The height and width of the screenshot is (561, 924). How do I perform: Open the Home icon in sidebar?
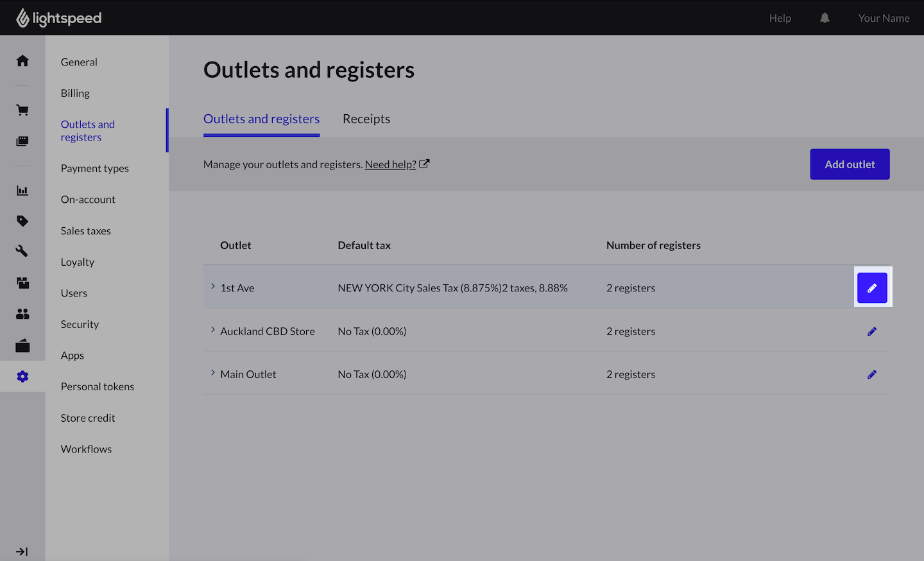click(22, 61)
